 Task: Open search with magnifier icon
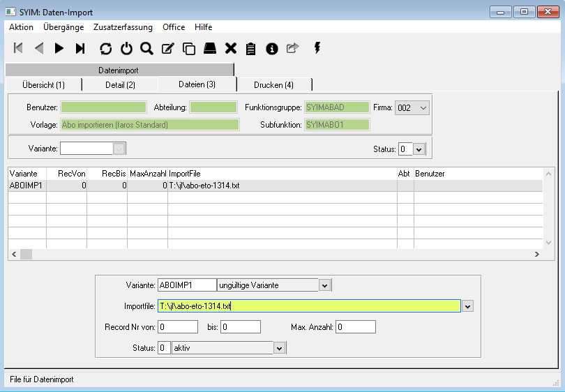click(146, 48)
